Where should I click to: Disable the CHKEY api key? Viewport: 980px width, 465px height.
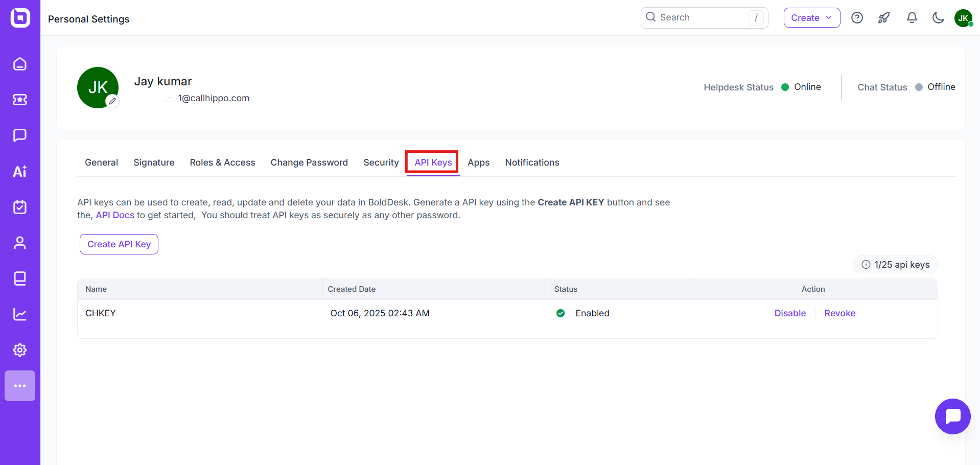(x=790, y=313)
